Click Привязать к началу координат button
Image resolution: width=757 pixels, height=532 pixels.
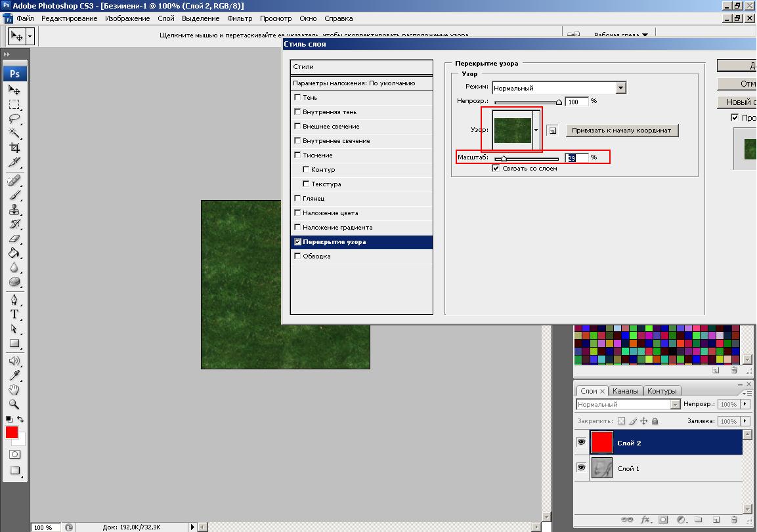(x=621, y=130)
